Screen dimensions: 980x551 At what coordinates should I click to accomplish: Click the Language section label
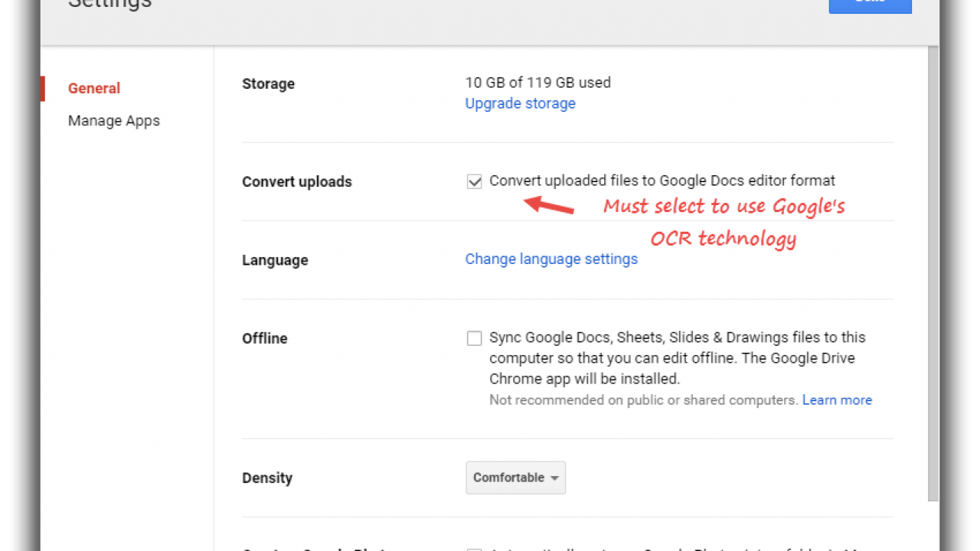pos(275,259)
